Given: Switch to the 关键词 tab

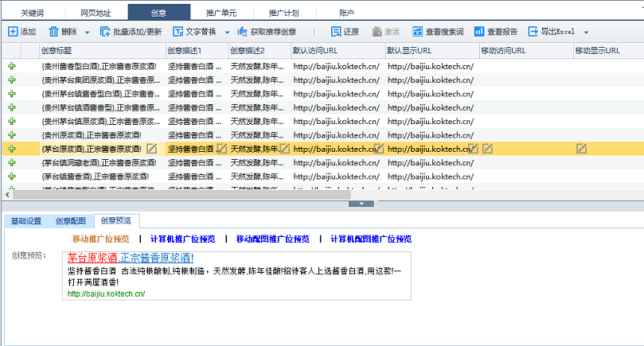Looking at the screenshot, I should tap(33, 13).
